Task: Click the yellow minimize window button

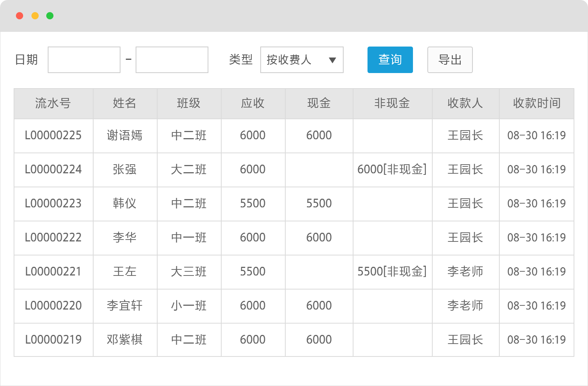Action: 35,16
